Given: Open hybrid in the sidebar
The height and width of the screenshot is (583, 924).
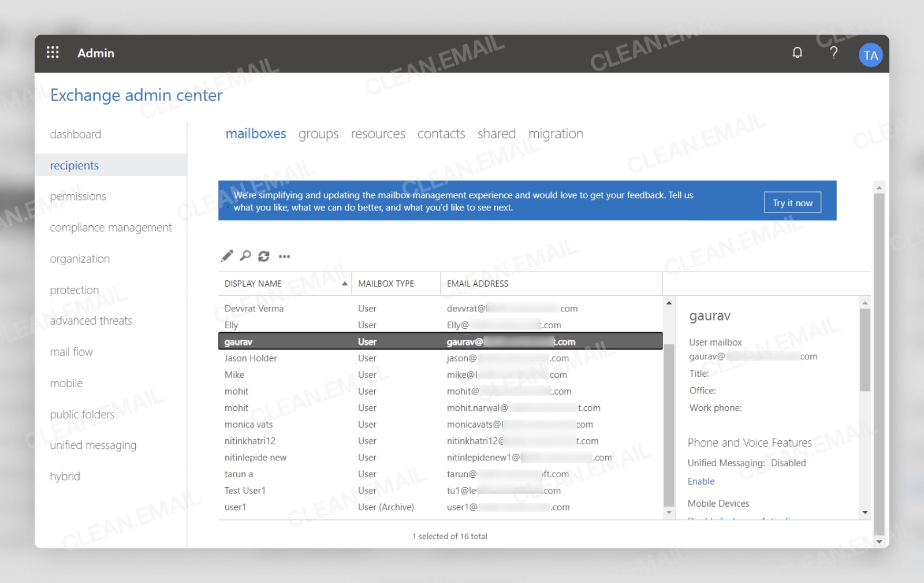Looking at the screenshot, I should point(65,477).
